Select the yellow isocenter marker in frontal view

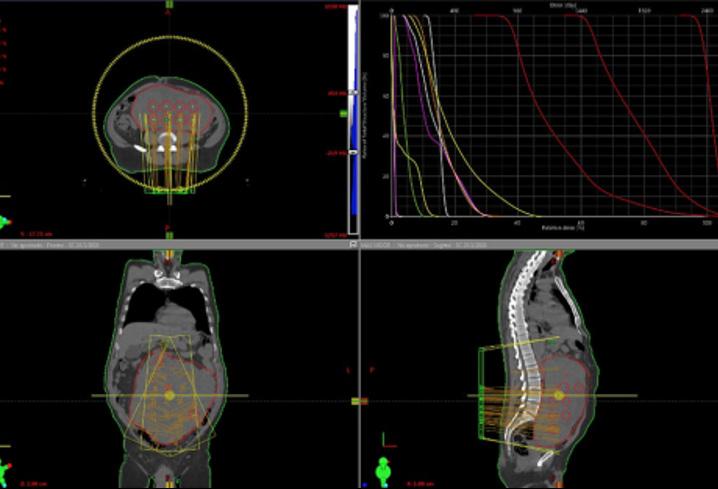tap(169, 395)
